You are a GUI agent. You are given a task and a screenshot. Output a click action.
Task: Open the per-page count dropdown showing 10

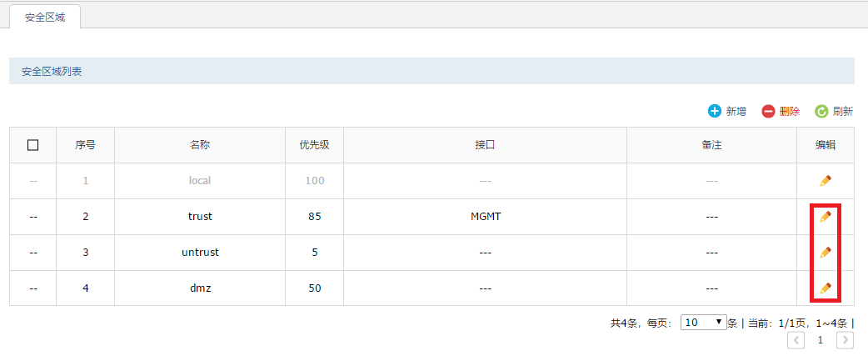click(x=704, y=323)
